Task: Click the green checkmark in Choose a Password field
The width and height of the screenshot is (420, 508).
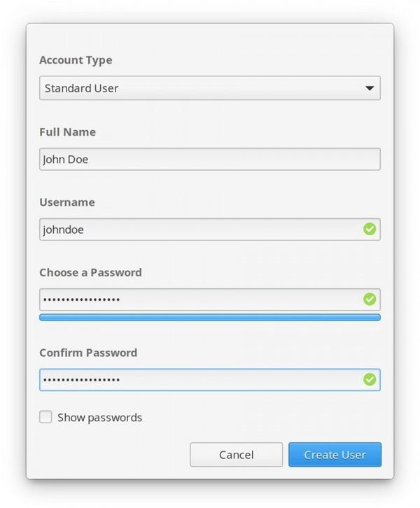Action: coord(370,299)
